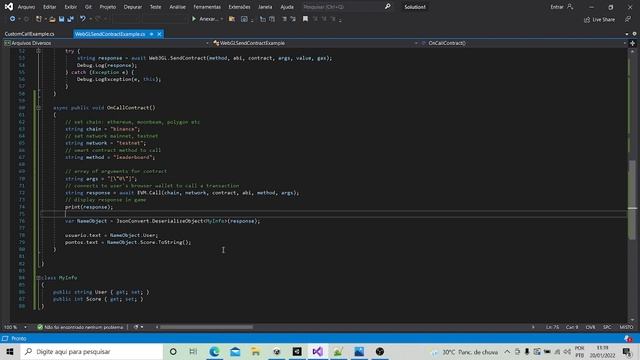Open the Projeto menu
640x360 pixels.
click(108, 7)
